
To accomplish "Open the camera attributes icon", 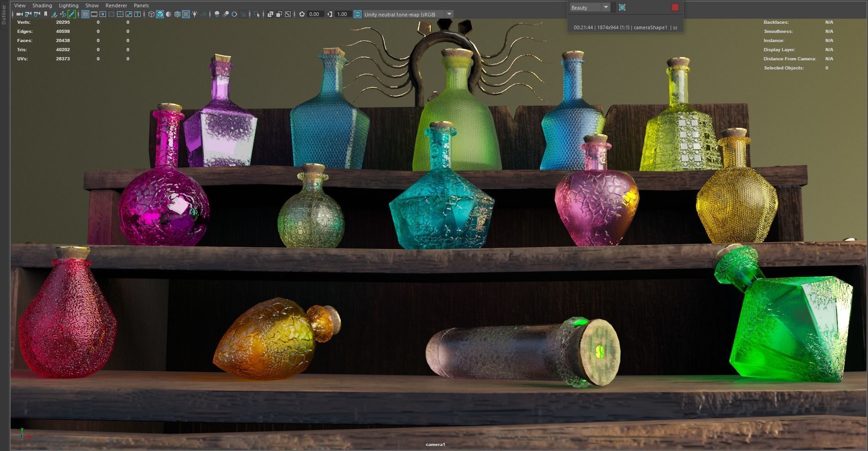I will coord(36,14).
